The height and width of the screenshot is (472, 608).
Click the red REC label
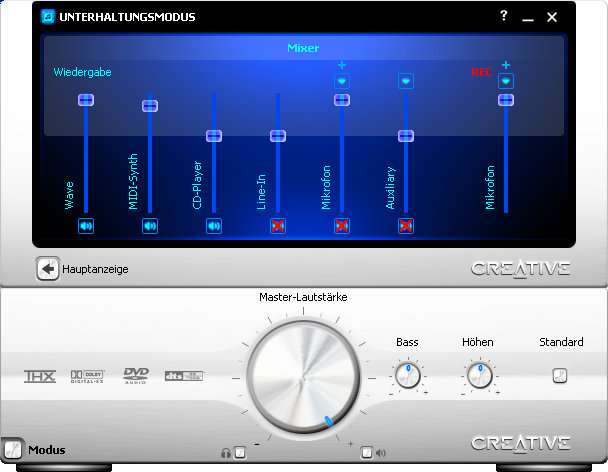[x=482, y=72]
